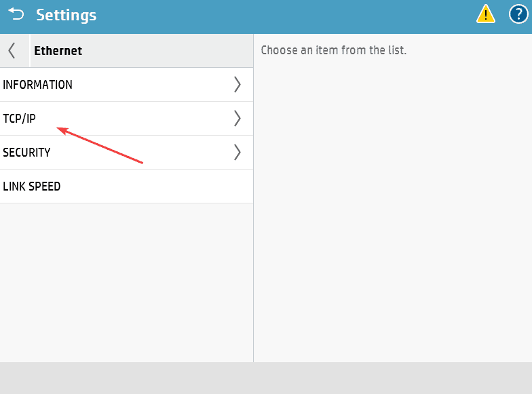Expand the SECURITY row chevron
This screenshot has height=394, width=532.
point(237,153)
